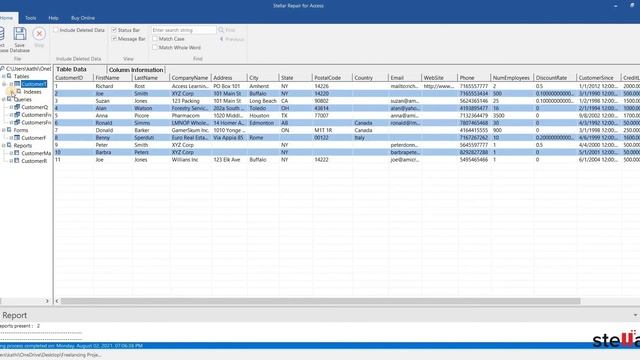The height and width of the screenshot is (360, 640).
Task: Click the CustomerMa report icon
Action: pos(17,153)
